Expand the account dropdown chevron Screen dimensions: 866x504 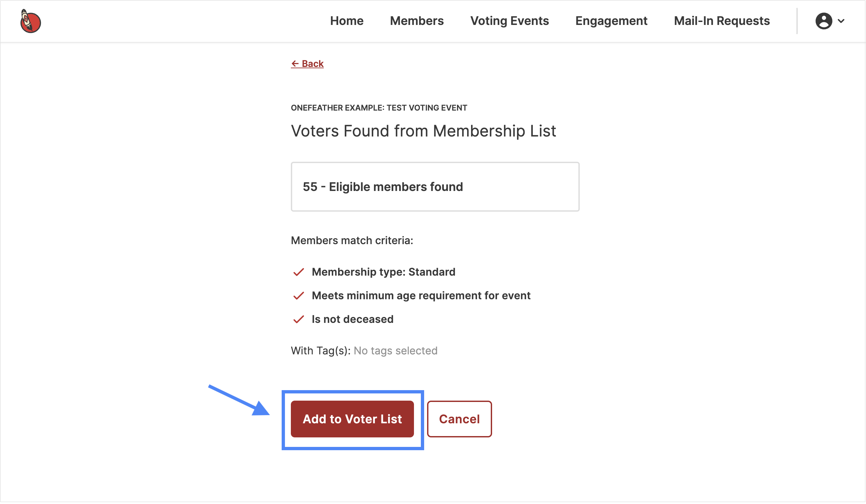[842, 21]
